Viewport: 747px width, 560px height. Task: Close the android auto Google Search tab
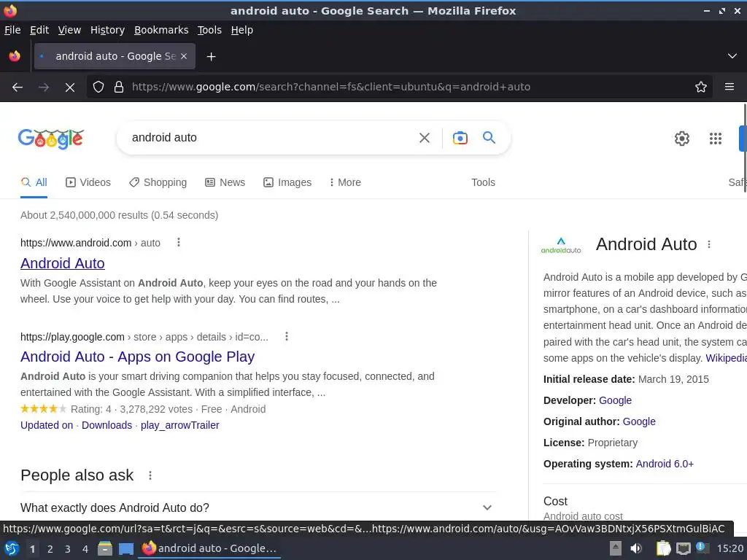pyautogui.click(x=184, y=56)
